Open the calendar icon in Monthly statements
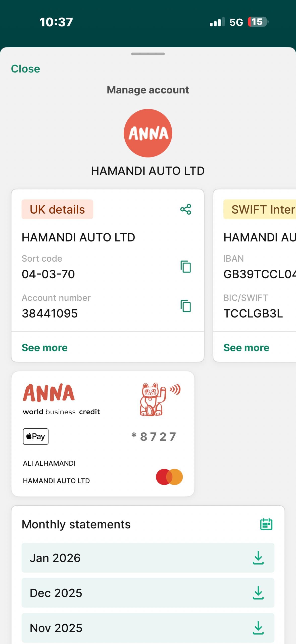Viewport: 296px width, 644px height. pyautogui.click(x=266, y=524)
